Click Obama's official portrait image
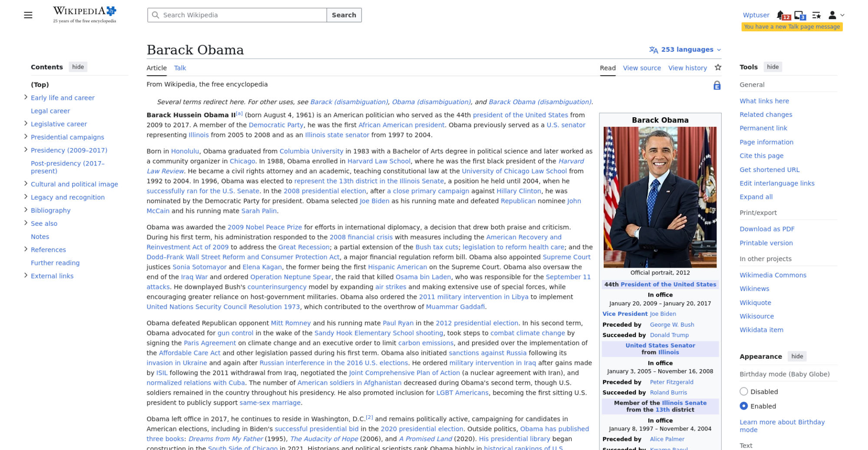 click(660, 197)
